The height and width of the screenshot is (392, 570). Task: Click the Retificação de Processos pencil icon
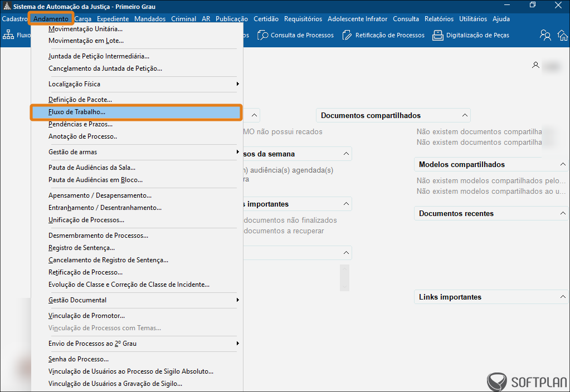pos(347,35)
